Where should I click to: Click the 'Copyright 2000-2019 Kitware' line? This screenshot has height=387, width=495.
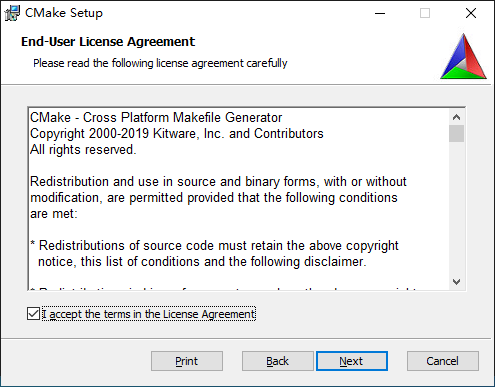click(177, 134)
